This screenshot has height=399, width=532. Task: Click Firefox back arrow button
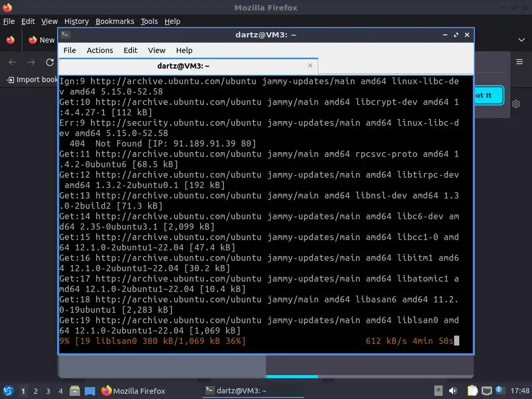pos(12,62)
